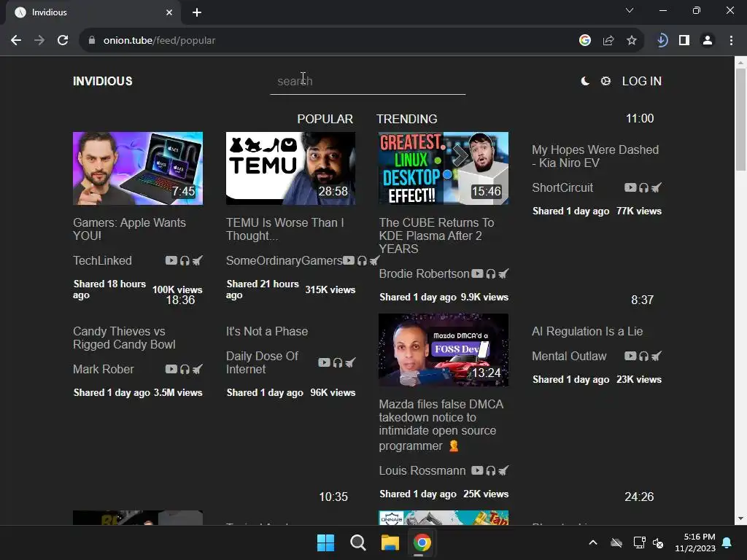This screenshot has height=560, width=747.
Task: Click headphones icon next to Mental Outlaw
Action: coord(643,356)
